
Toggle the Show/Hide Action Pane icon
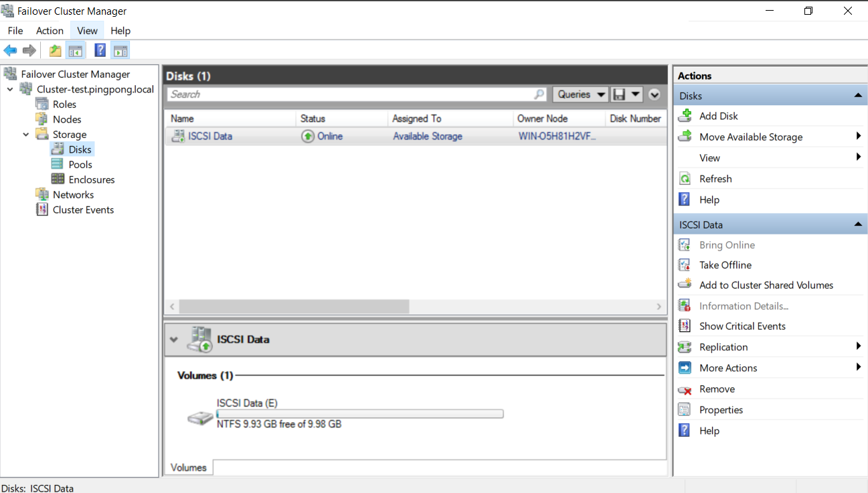click(x=120, y=50)
